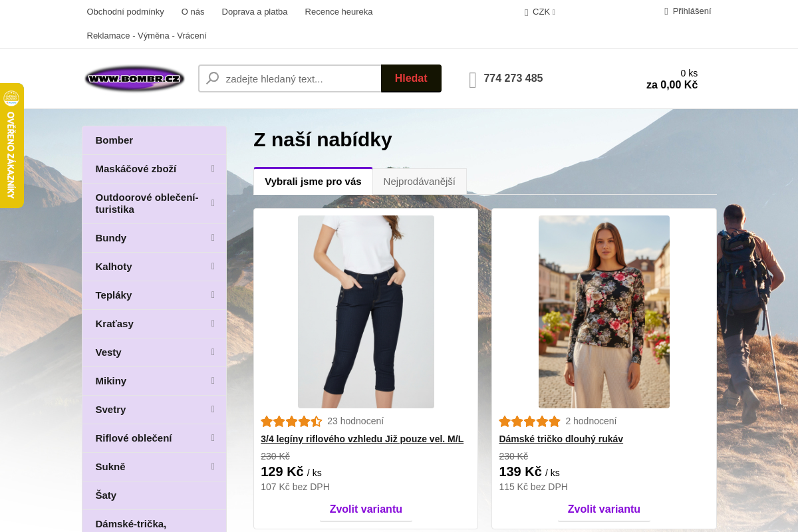This screenshot has height=532, width=798.
Task: Open the Bomber category
Action: point(114,140)
